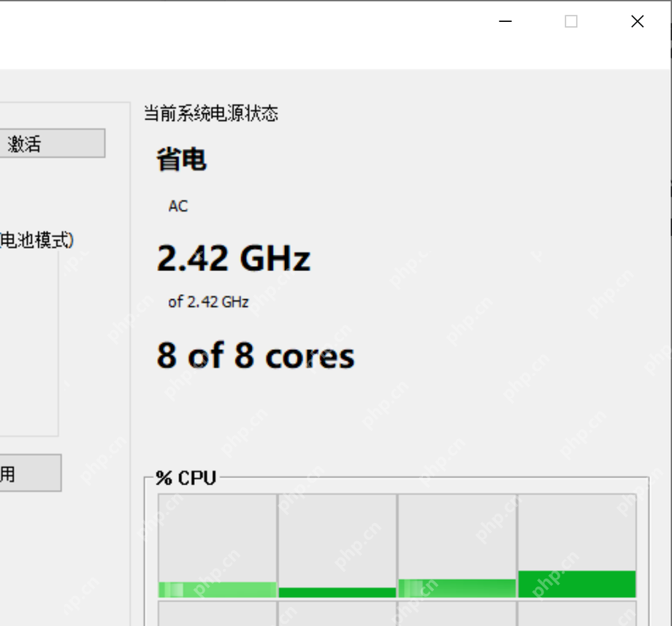Close the window

(637, 21)
